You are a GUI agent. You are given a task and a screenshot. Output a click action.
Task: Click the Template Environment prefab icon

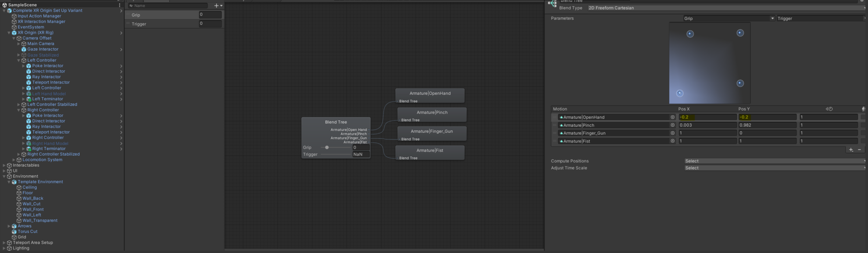tap(14, 182)
